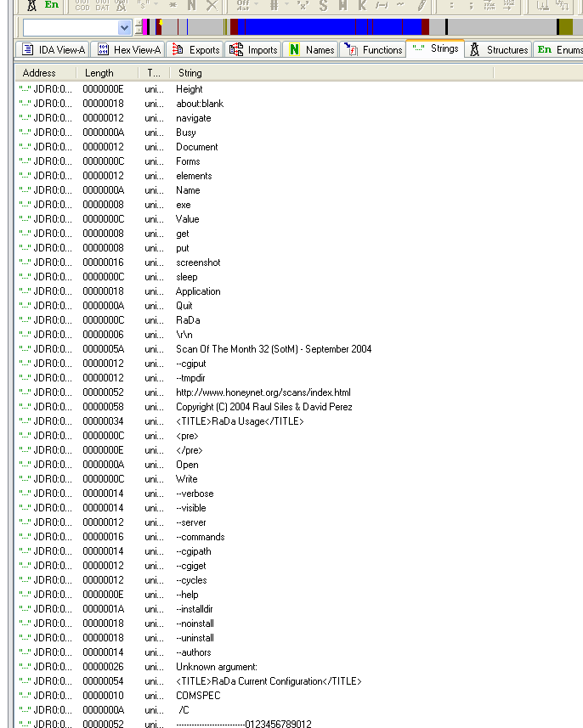
Task: Click the Structures tab icon
Action: pyautogui.click(x=474, y=49)
